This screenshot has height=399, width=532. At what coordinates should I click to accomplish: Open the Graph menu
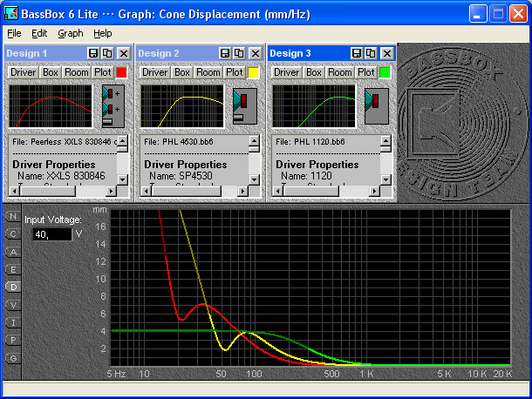pos(71,33)
